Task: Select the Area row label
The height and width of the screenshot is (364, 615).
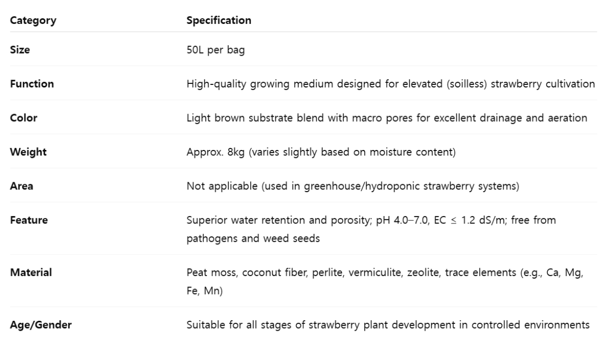Action: coord(22,186)
